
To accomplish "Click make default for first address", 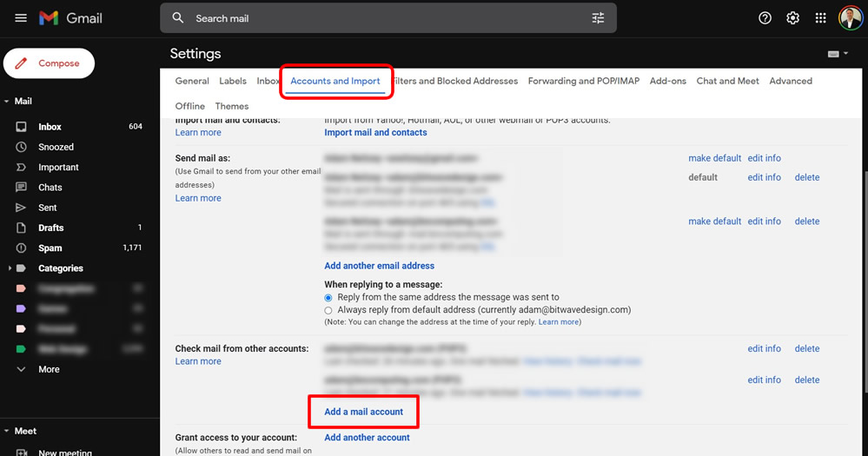I will (715, 158).
